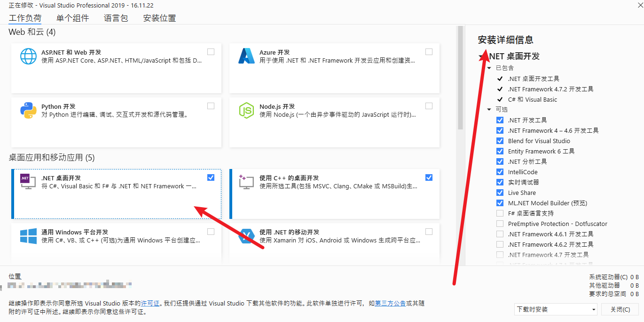The width and height of the screenshot is (644, 322).
Task: Switch to the 单个组件 tab
Action: click(72, 18)
